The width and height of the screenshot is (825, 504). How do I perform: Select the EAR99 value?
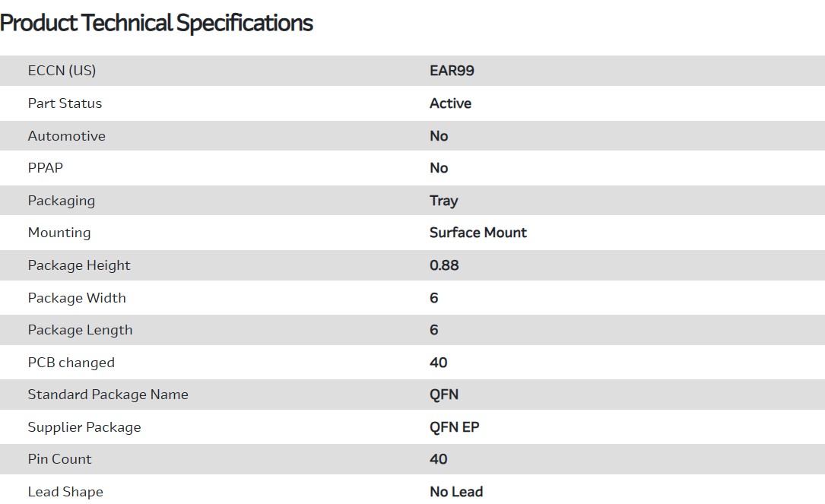452,71
